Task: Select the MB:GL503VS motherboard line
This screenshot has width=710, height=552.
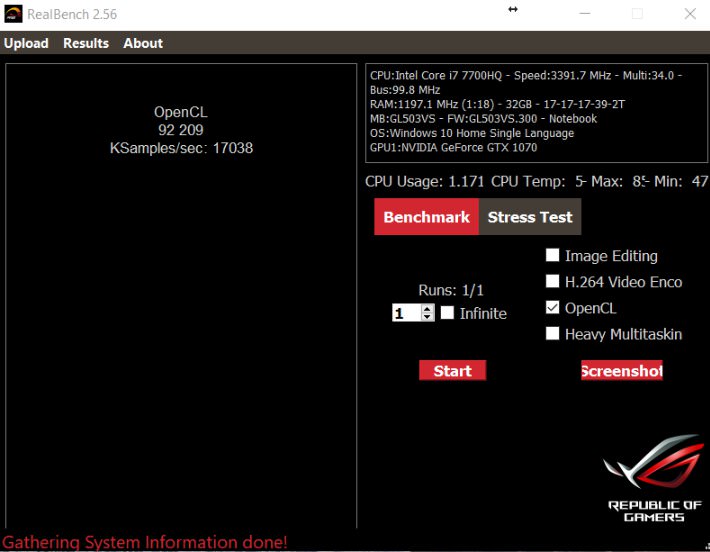Action: tap(483, 119)
